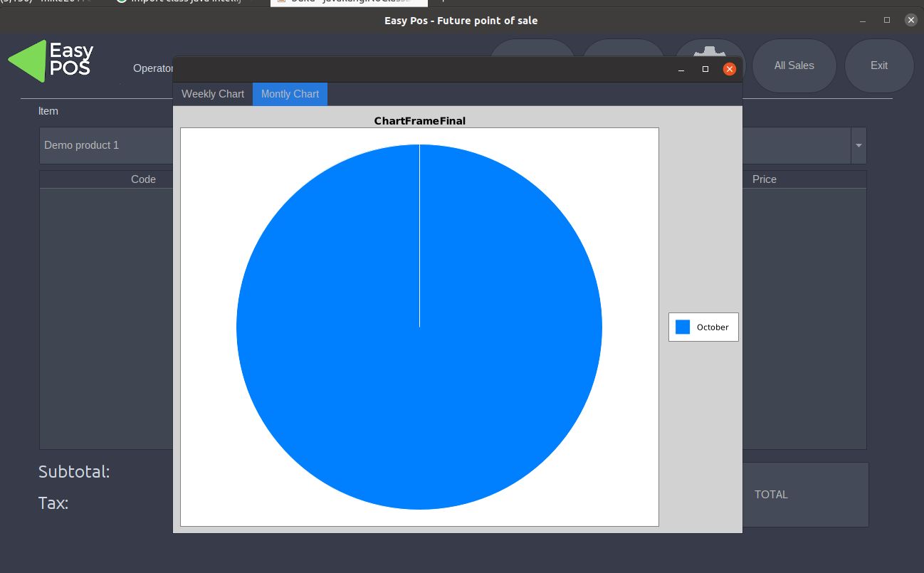
Task: Switch to the Weekly Chart tab
Action: coord(213,94)
